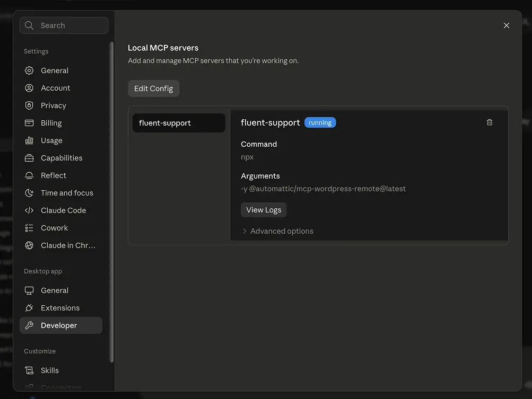Click the General gear icon under Settings
The image size is (532, 399).
pos(29,70)
